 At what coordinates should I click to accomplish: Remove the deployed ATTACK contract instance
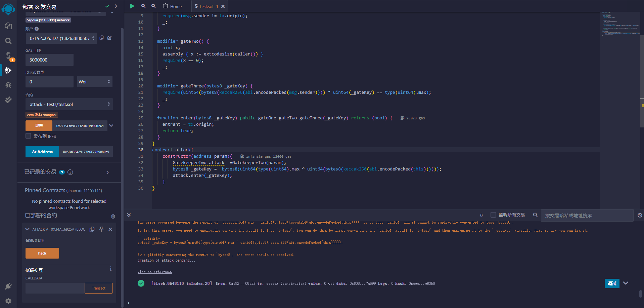click(110, 229)
